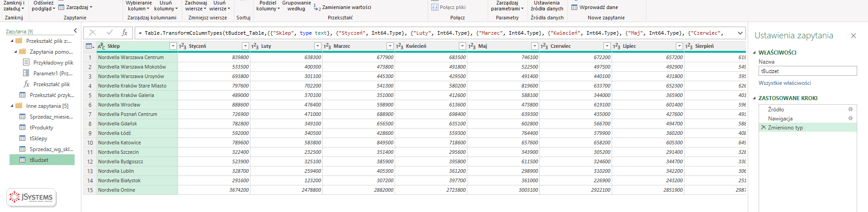
Task: Click the Wprowadź dane table icon
Action: coord(575,7)
